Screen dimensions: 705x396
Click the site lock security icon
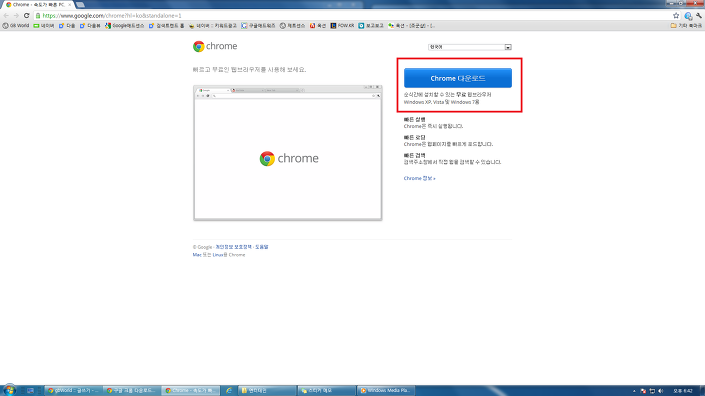[38, 16]
